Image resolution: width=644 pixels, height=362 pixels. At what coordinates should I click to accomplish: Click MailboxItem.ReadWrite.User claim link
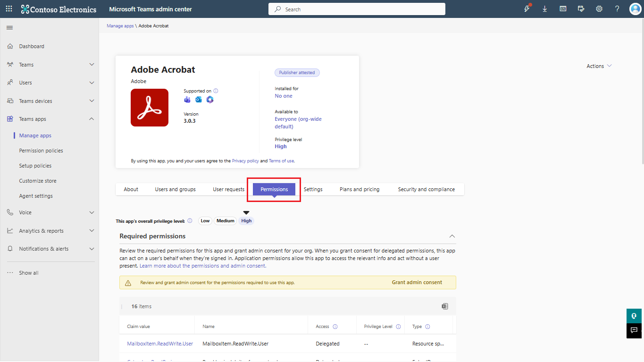tap(160, 344)
